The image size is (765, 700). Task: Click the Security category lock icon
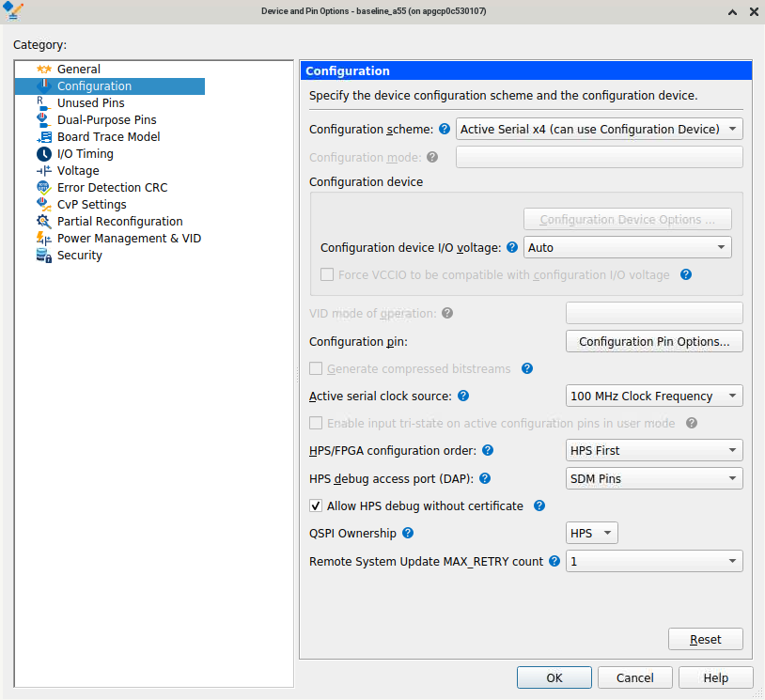tap(44, 256)
